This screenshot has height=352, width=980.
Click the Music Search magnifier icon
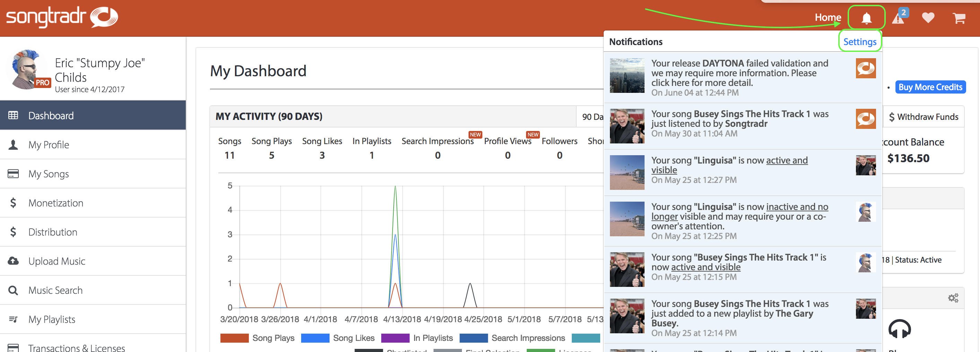[13, 290]
